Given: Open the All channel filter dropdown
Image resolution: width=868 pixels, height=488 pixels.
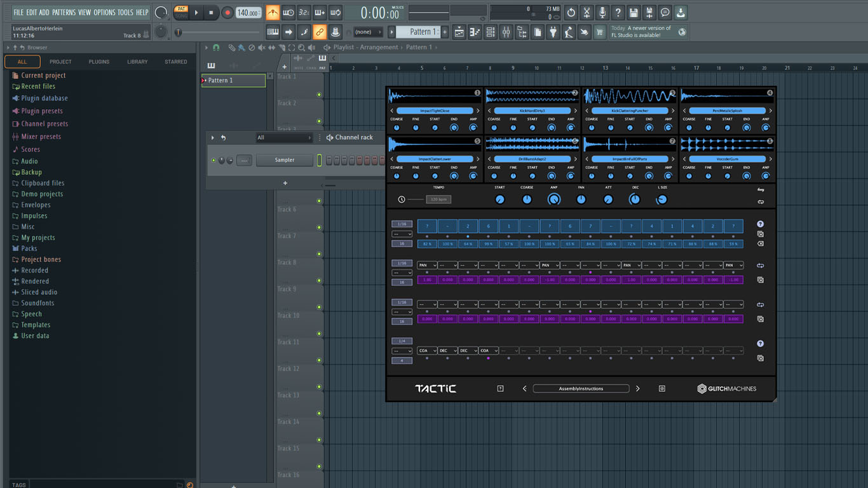Looking at the screenshot, I should 284,137.
